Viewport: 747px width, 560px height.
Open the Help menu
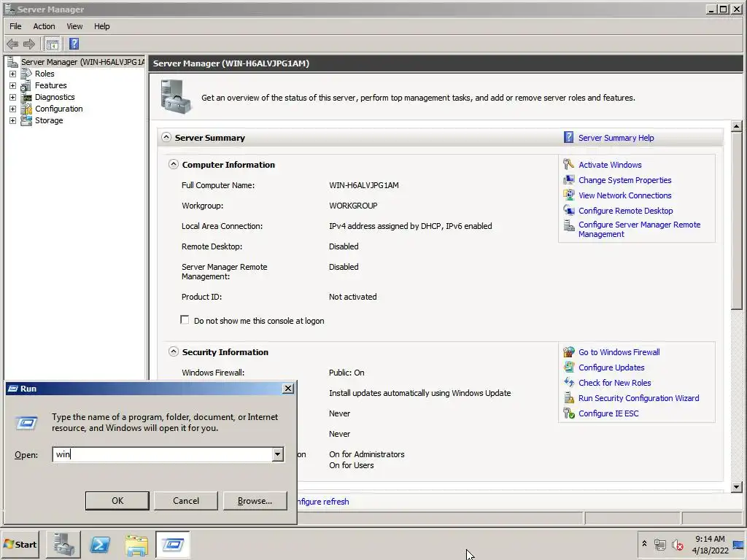[101, 26]
